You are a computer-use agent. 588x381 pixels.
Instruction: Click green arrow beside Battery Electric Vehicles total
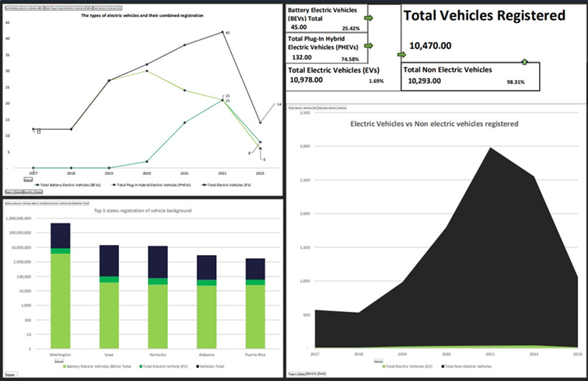tap(369, 16)
